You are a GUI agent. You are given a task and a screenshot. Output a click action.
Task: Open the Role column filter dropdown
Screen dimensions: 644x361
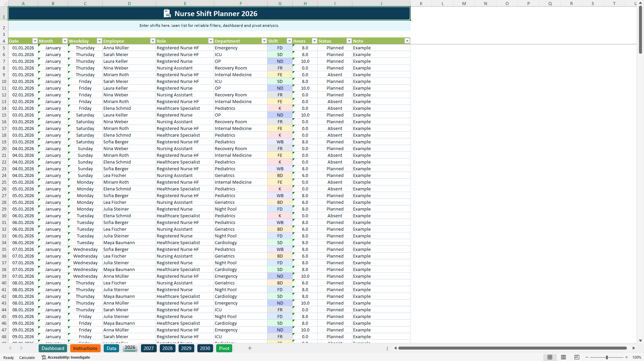point(211,41)
